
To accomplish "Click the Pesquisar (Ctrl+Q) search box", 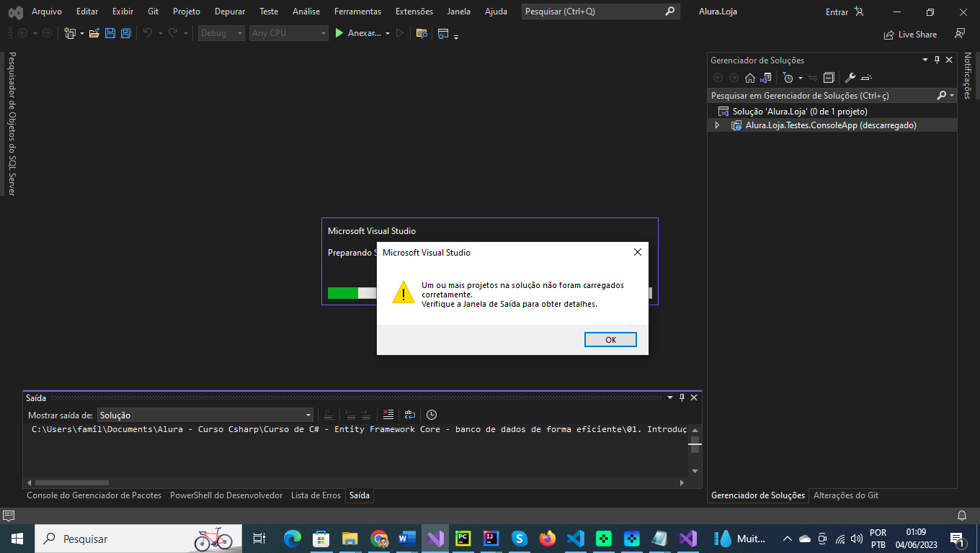I will 600,12.
